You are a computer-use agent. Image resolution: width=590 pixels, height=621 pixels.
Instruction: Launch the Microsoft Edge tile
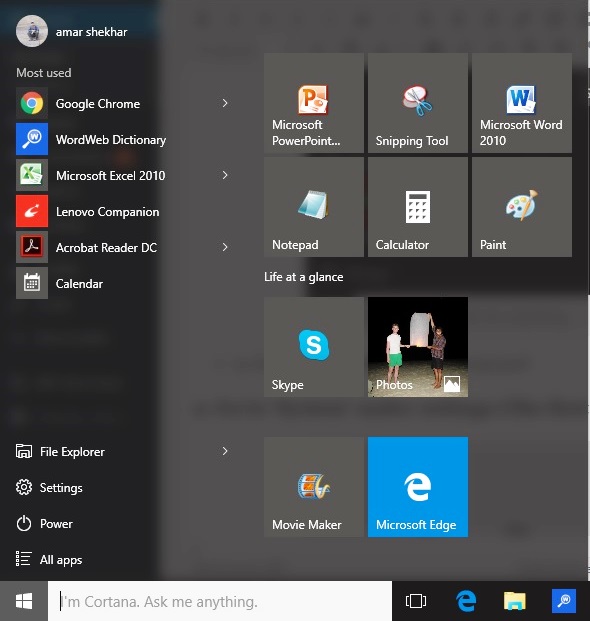[418, 487]
